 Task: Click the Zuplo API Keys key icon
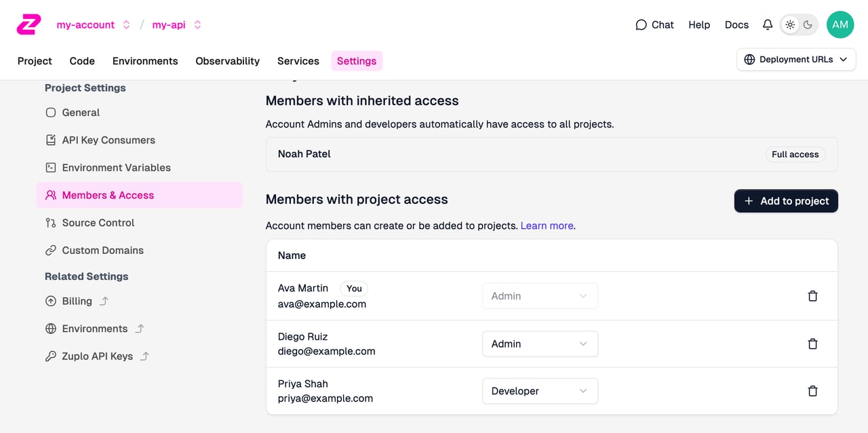click(51, 356)
